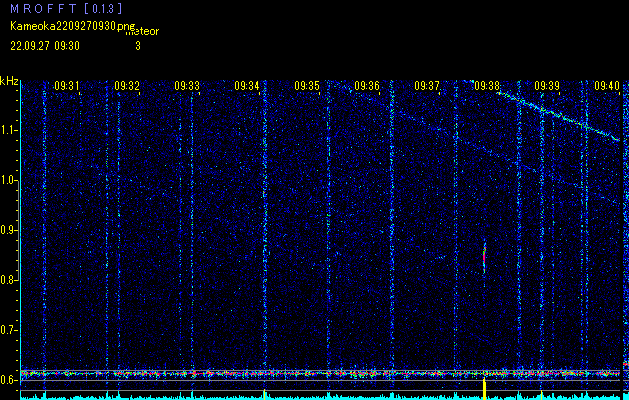Click the 09:31 time marker
The height and width of the screenshot is (400, 629).
tap(67, 86)
